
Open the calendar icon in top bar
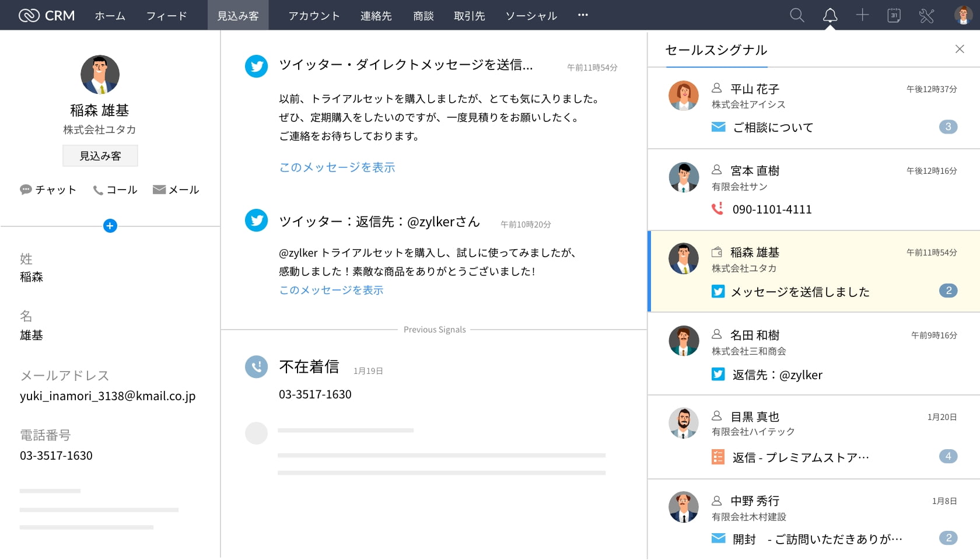pyautogui.click(x=894, y=16)
